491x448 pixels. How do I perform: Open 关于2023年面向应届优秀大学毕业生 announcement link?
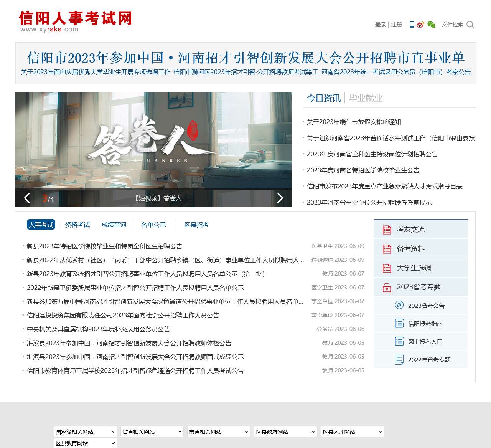coord(96,72)
